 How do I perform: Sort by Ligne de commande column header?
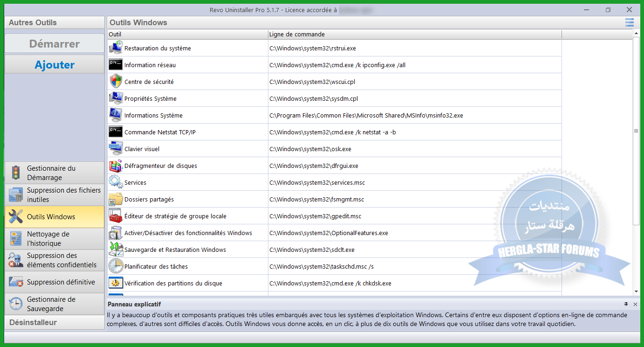click(x=415, y=35)
